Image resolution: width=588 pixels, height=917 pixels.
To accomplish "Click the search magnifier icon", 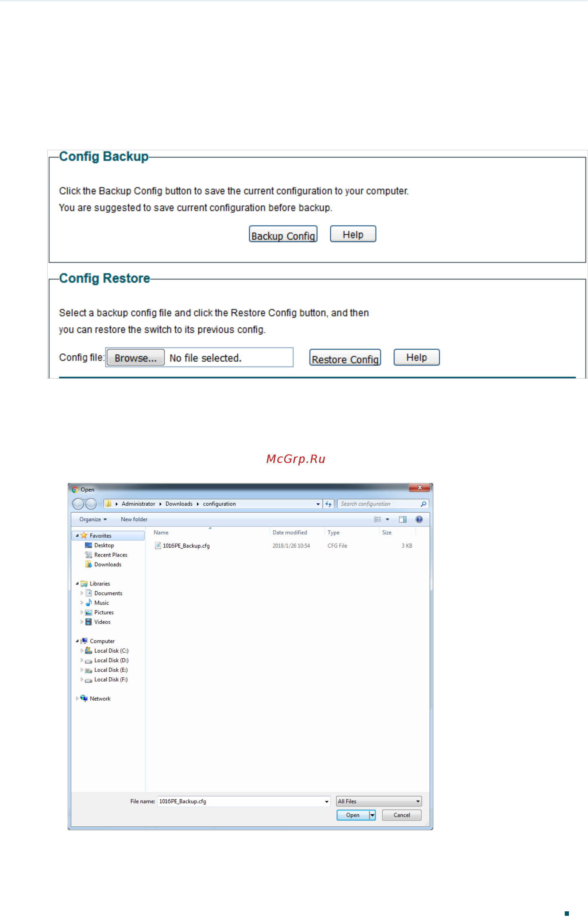I will pos(424,504).
